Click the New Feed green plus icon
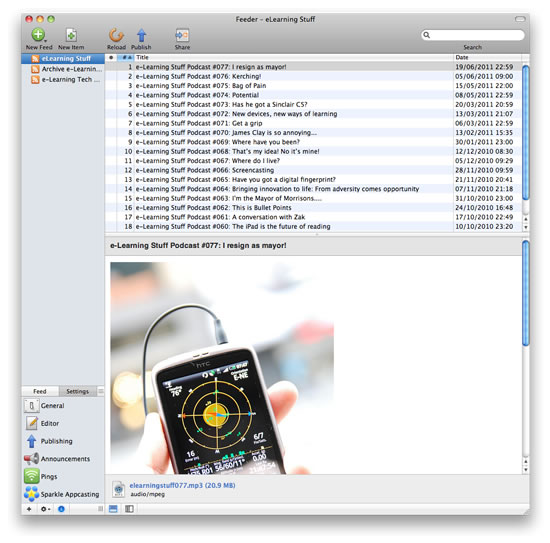 38,34
